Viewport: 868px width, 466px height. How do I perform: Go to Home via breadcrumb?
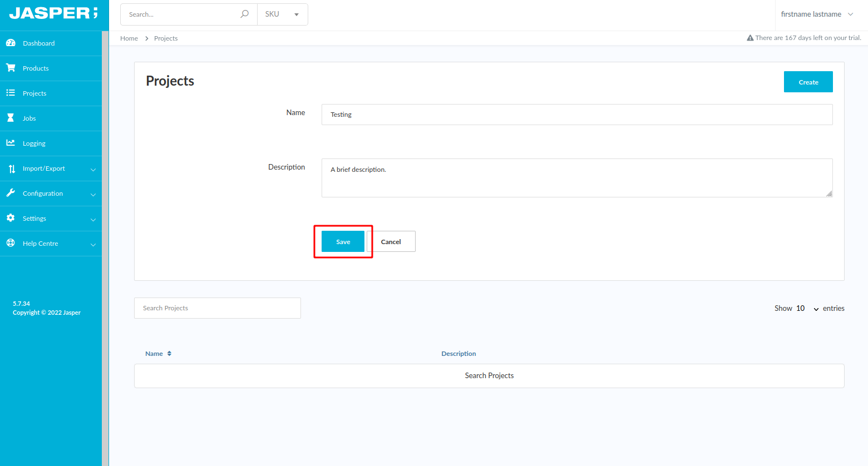[x=129, y=38]
